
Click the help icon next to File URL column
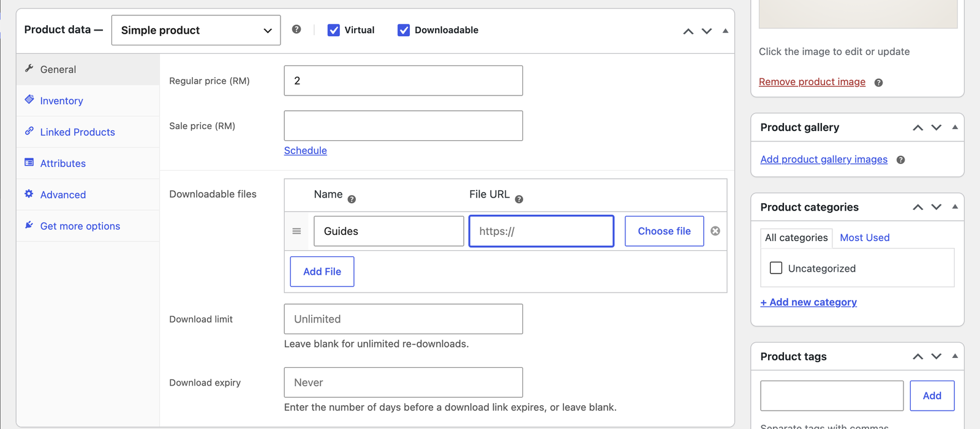(x=519, y=199)
